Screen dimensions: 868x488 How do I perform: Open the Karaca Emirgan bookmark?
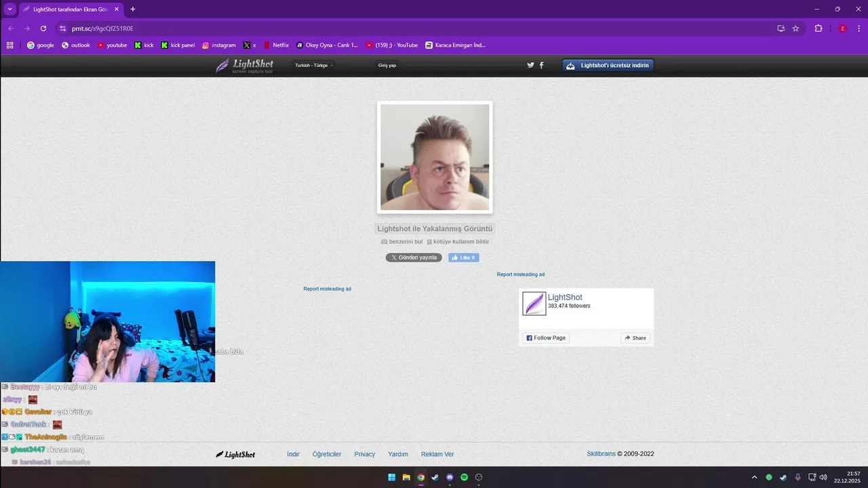tap(455, 45)
